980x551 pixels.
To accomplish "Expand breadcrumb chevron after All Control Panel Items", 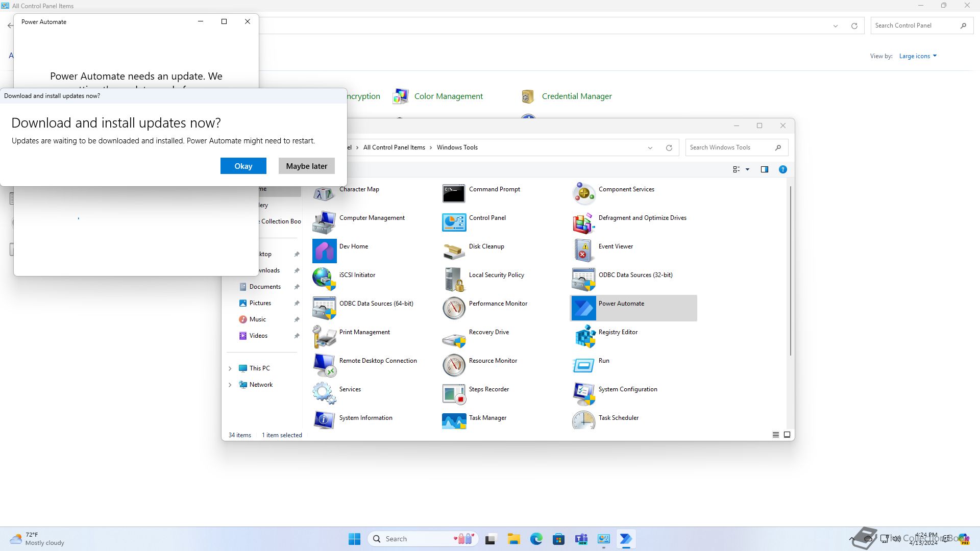I will pyautogui.click(x=431, y=147).
